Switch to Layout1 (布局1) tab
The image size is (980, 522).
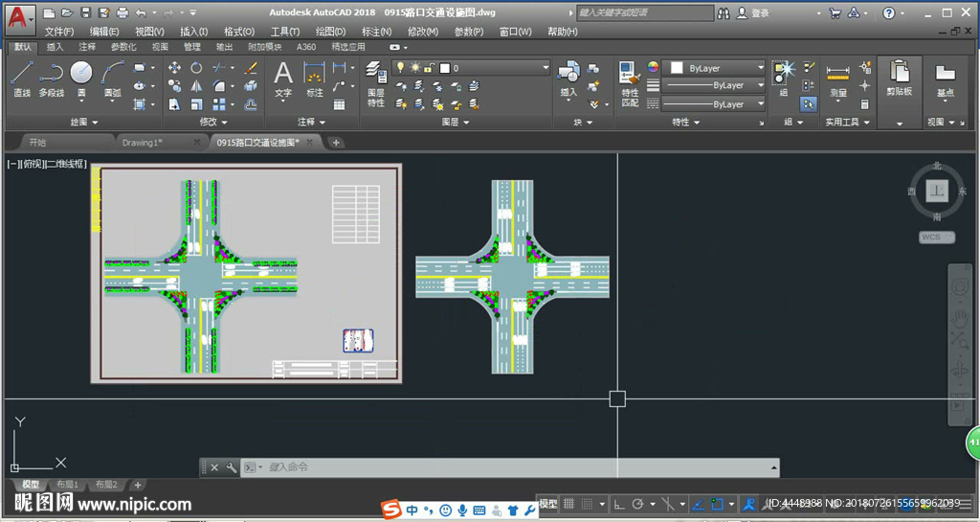(68, 485)
